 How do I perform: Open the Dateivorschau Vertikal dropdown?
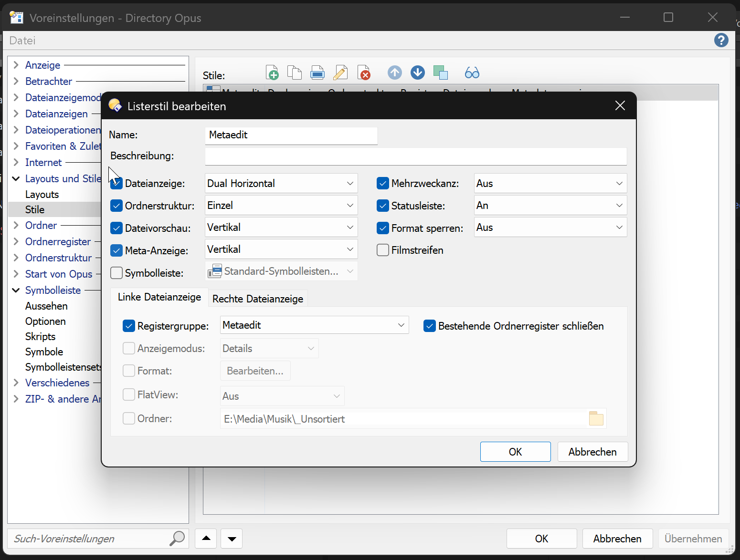(x=281, y=227)
